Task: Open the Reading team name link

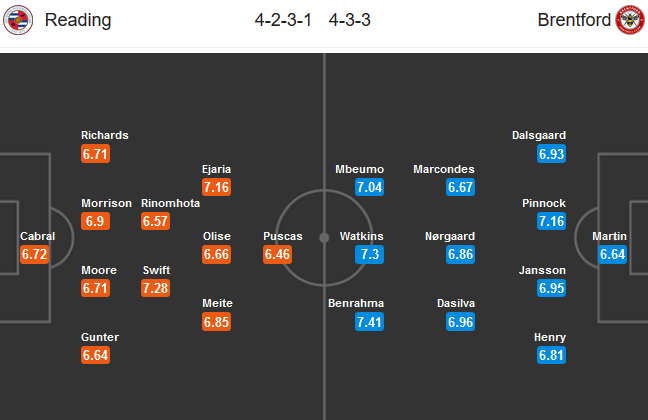Action: point(78,20)
